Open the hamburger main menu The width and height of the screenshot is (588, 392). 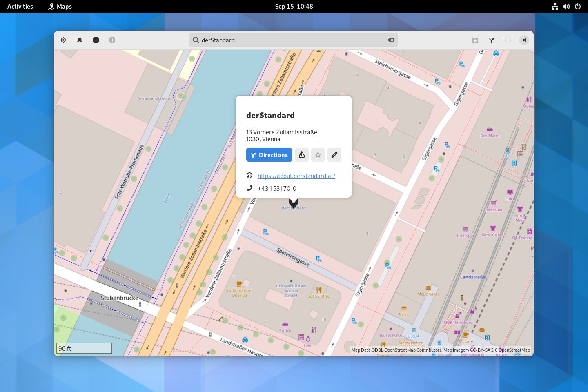(508, 40)
